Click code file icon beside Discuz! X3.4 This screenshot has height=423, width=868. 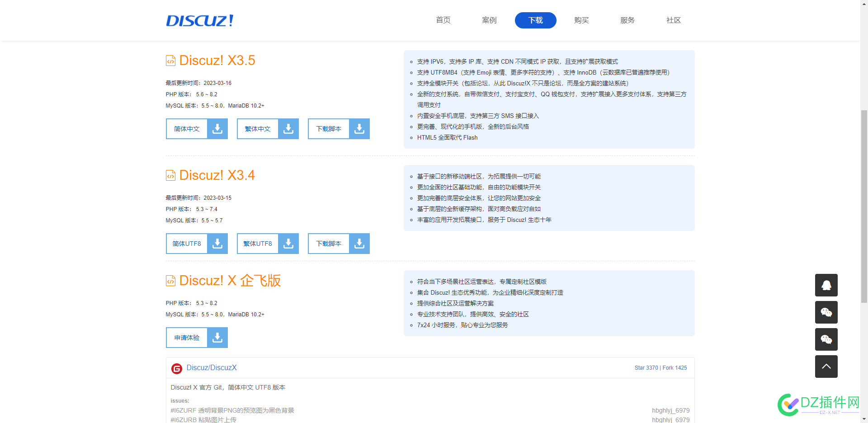click(170, 175)
